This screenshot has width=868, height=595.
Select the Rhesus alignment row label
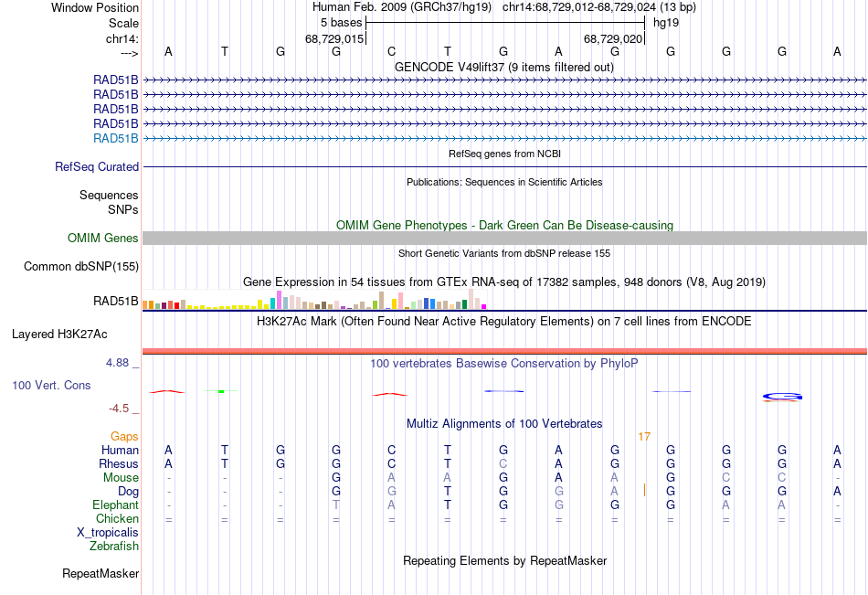[119, 463]
